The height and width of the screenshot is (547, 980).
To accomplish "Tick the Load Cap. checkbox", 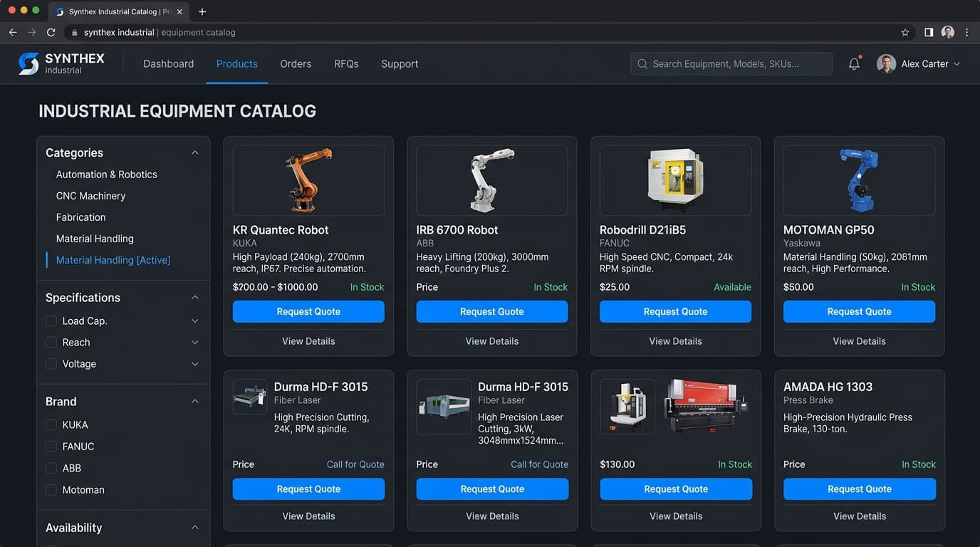I will coord(51,321).
